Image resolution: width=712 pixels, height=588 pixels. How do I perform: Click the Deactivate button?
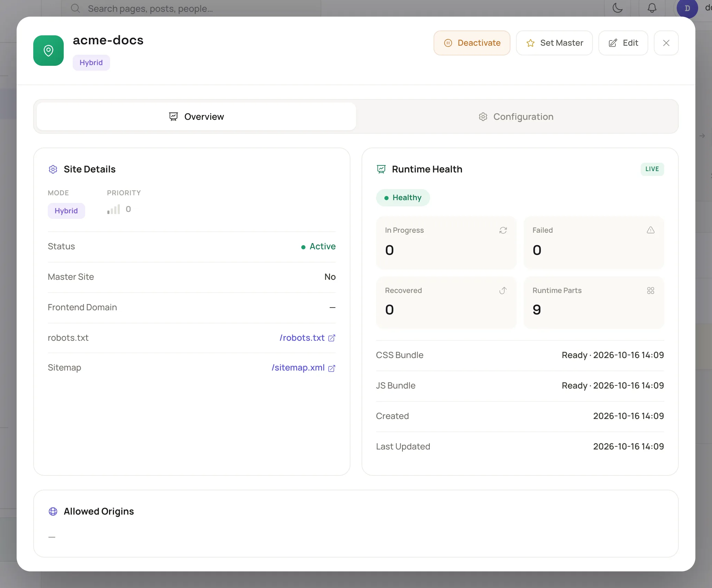point(472,43)
